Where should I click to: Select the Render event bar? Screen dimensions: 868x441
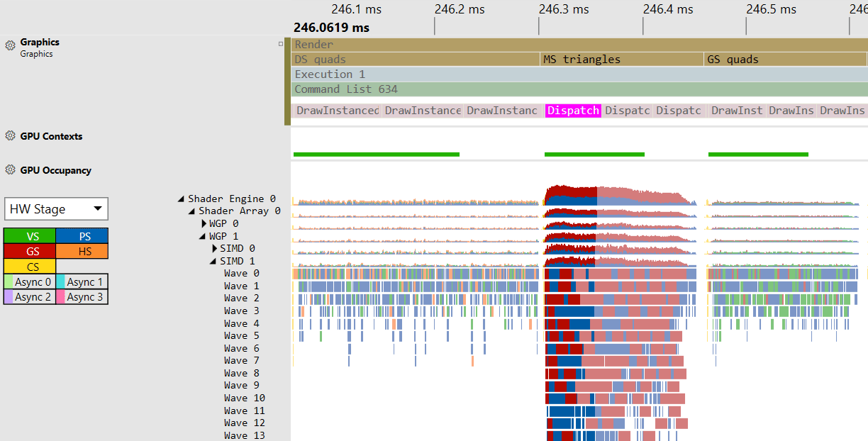pyautogui.click(x=579, y=45)
